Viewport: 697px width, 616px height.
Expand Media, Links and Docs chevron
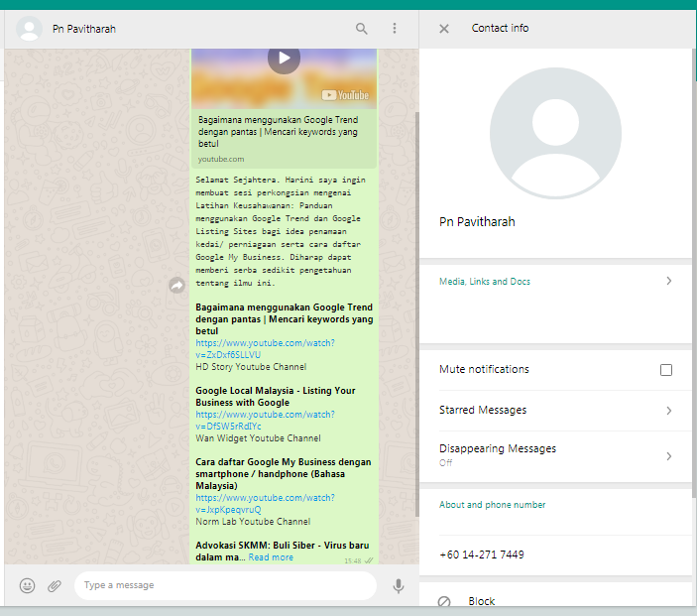[669, 281]
